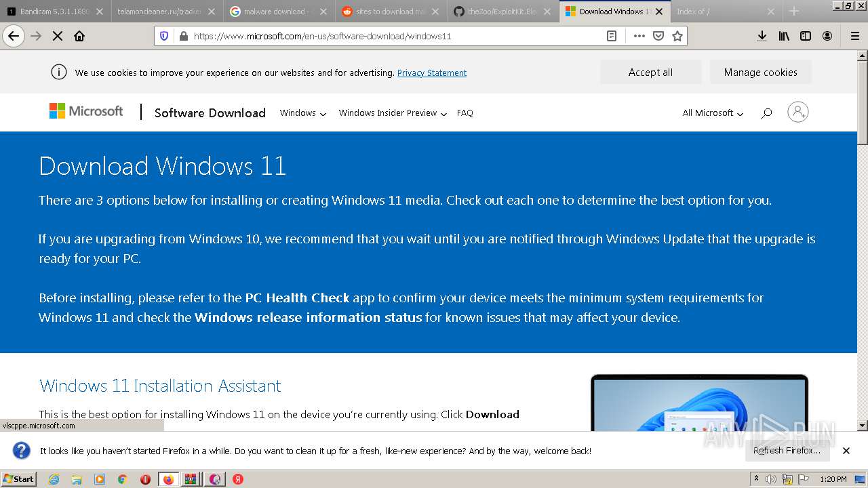Stop loading the page
Viewport: 868px width, 488px height.
click(x=58, y=36)
